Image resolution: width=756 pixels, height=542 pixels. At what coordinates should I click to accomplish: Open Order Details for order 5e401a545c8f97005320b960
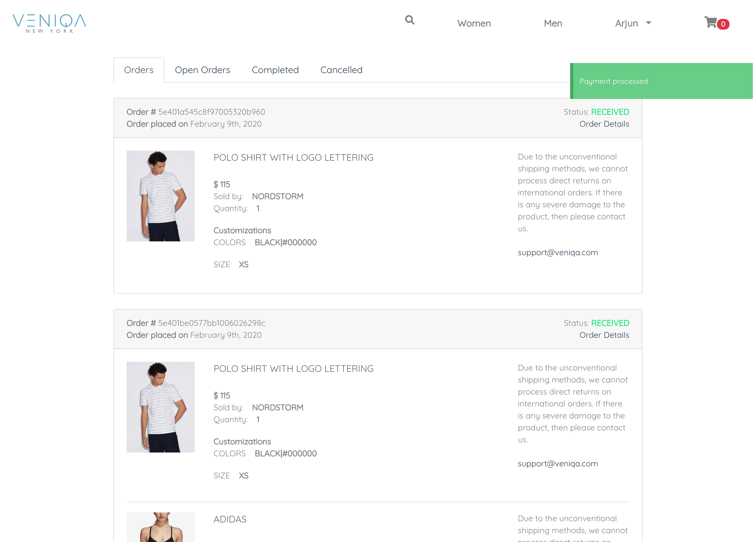click(604, 124)
